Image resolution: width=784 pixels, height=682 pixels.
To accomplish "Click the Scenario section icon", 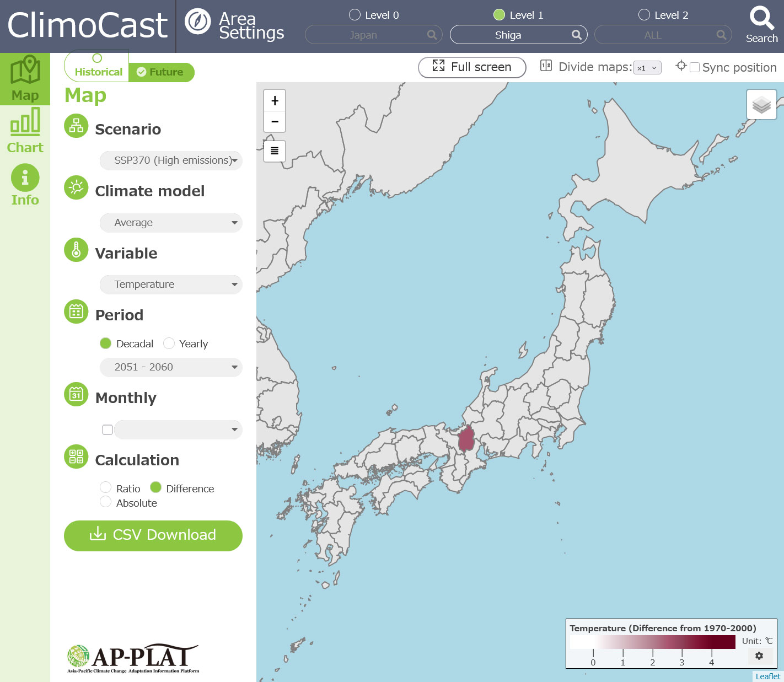I will (76, 126).
